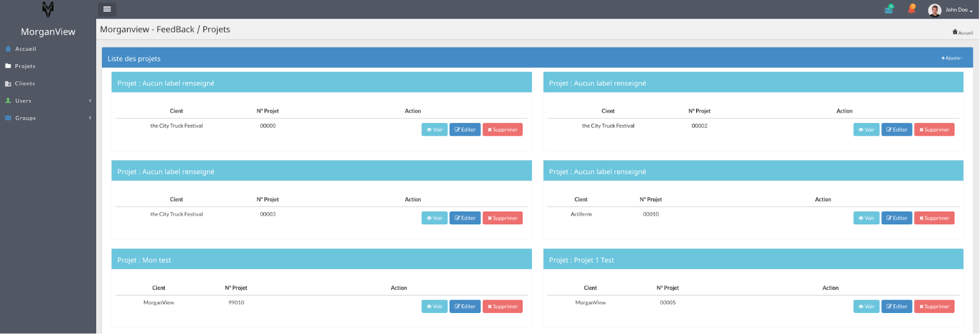This screenshot has height=334, width=980.
Task: Click the MorganView logo icon
Action: coord(48,9)
